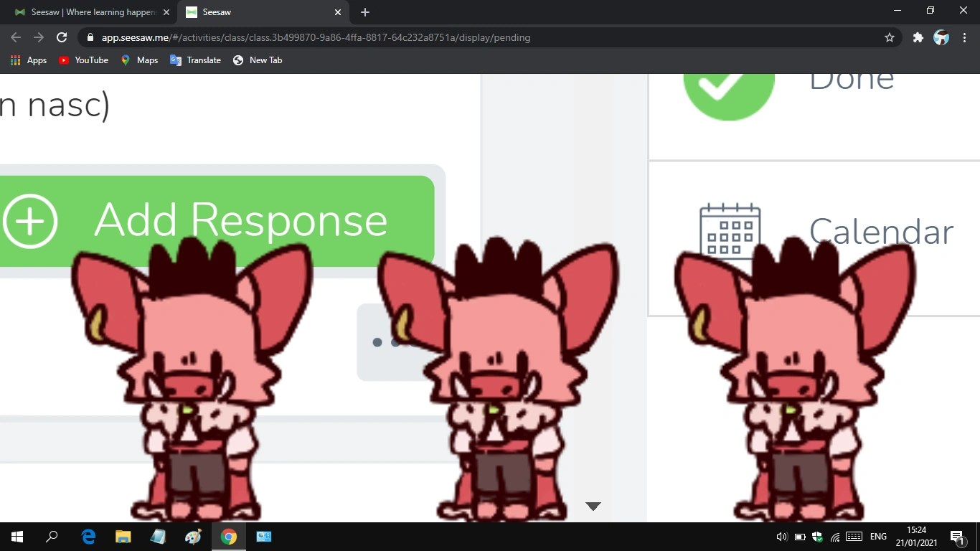
Task: Click the address bar URL field
Action: point(481,37)
